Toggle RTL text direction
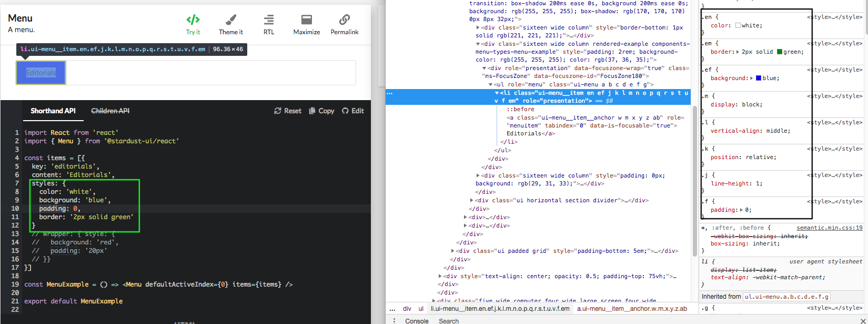Image resolution: width=868 pixels, height=324 pixels. (x=269, y=25)
